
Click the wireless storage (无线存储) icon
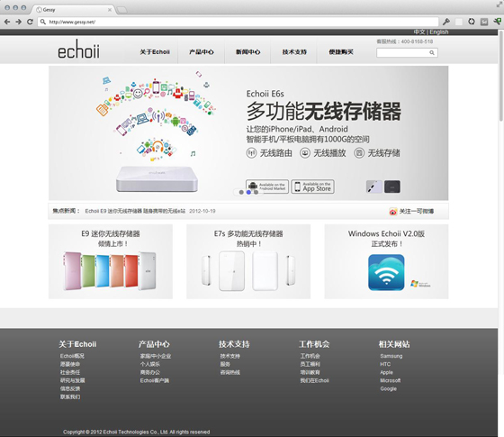coord(359,153)
